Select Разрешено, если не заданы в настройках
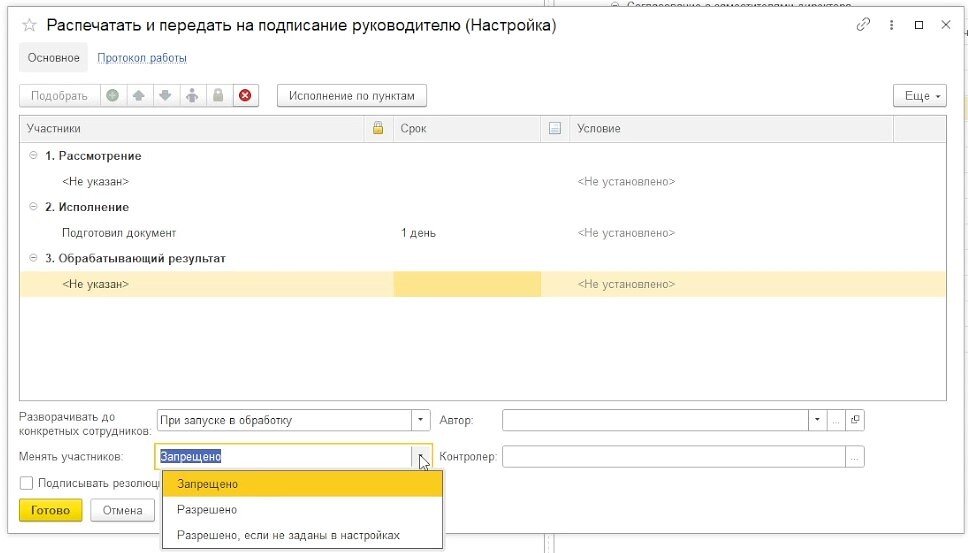 [x=302, y=535]
